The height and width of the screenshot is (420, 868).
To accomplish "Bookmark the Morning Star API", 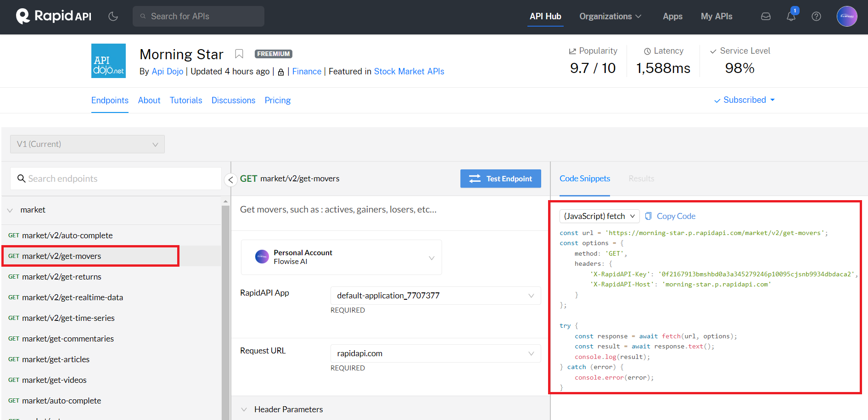I will point(239,54).
